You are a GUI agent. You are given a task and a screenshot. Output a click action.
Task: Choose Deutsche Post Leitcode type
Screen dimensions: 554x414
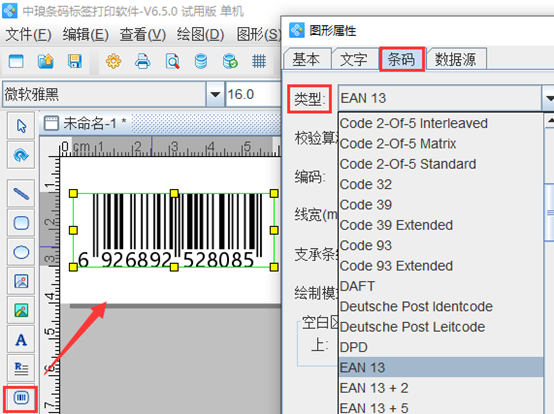coord(441,327)
